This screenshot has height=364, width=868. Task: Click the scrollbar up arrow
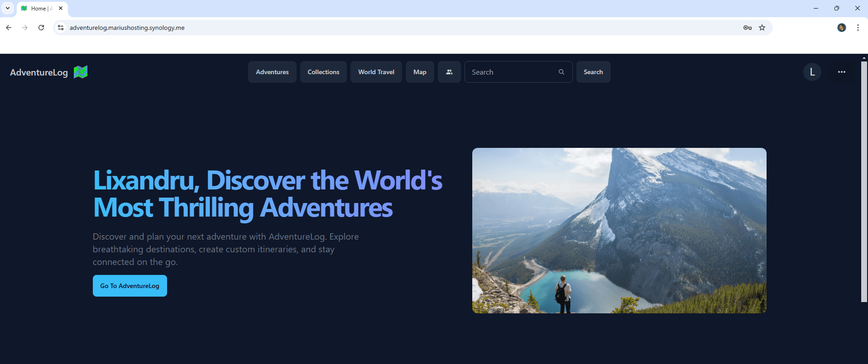[x=864, y=57]
